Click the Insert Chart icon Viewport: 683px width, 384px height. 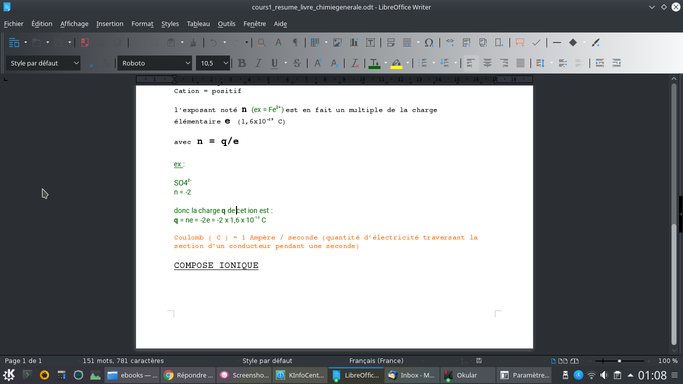354,43
